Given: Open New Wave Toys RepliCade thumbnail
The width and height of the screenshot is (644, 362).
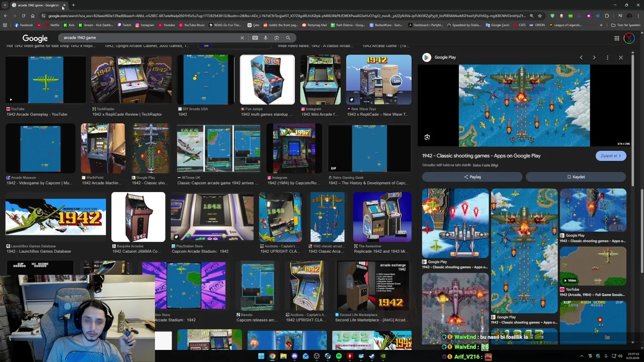Looking at the screenshot, I should click(x=378, y=79).
